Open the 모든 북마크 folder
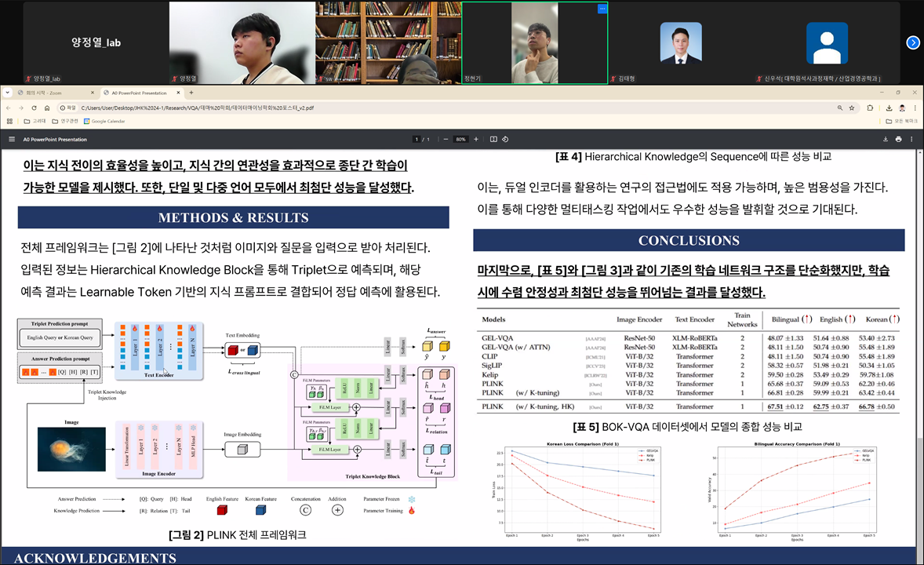Screen dimensions: 924x565 coord(901,121)
